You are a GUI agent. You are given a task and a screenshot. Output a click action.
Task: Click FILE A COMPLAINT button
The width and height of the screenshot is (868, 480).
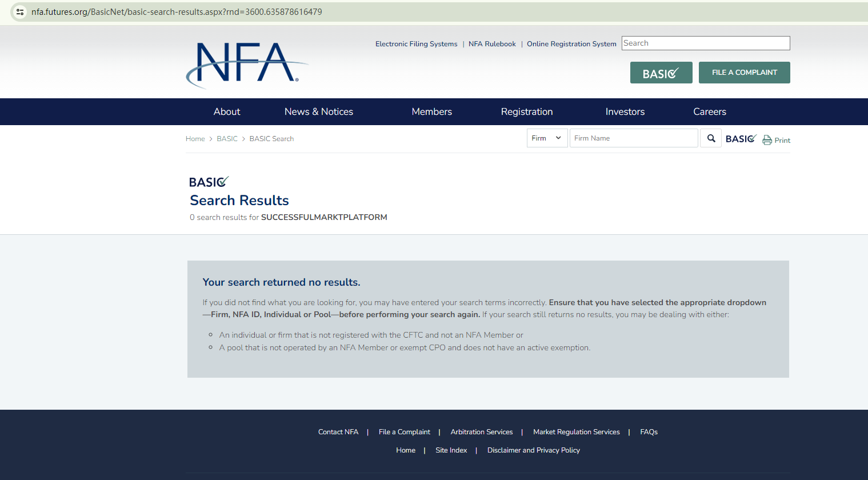pyautogui.click(x=745, y=73)
